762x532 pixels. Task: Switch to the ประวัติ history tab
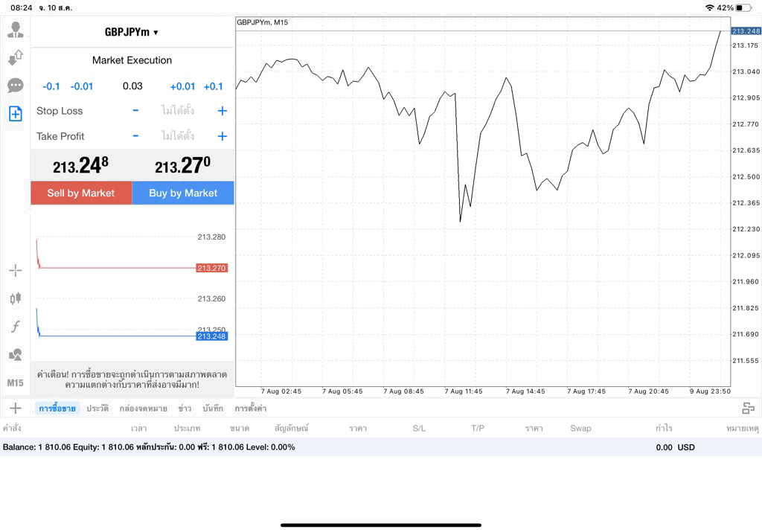(x=97, y=408)
